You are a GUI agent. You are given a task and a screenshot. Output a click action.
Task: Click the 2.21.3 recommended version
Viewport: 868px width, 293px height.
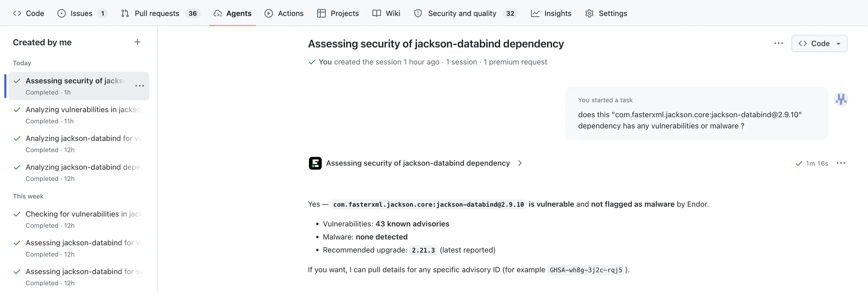coord(423,250)
